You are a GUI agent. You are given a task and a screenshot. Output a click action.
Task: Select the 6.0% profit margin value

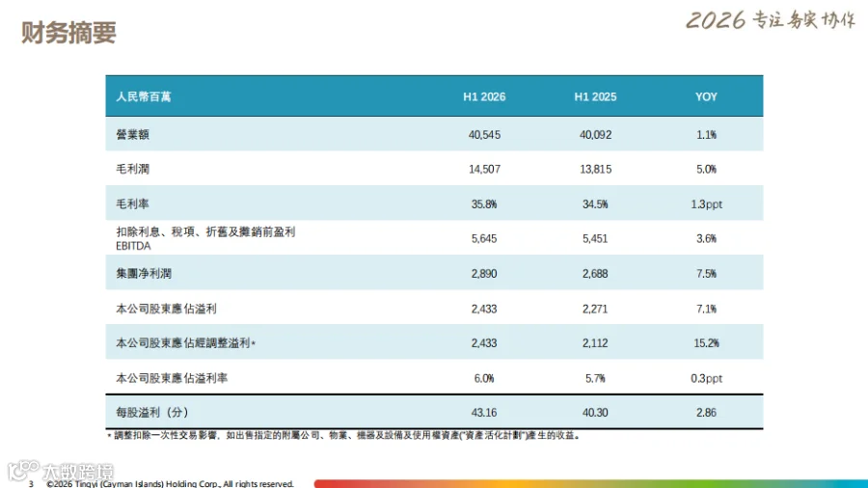point(484,378)
